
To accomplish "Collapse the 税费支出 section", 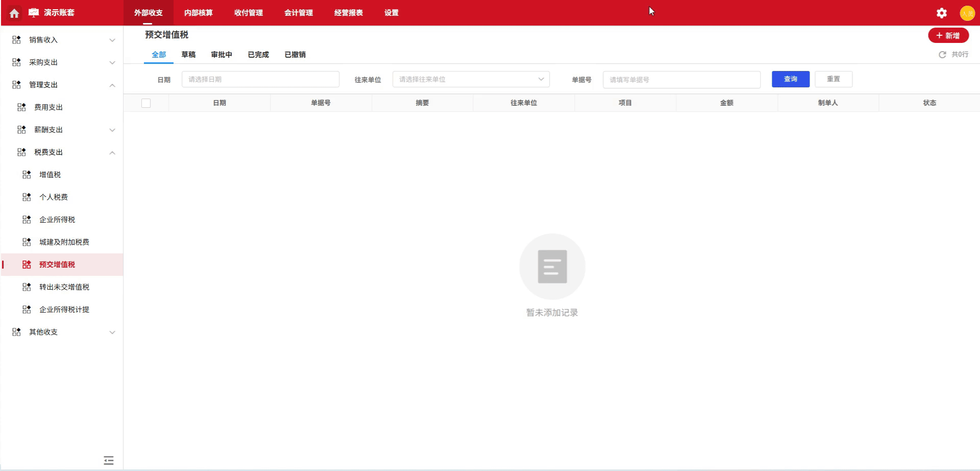I will pos(112,152).
